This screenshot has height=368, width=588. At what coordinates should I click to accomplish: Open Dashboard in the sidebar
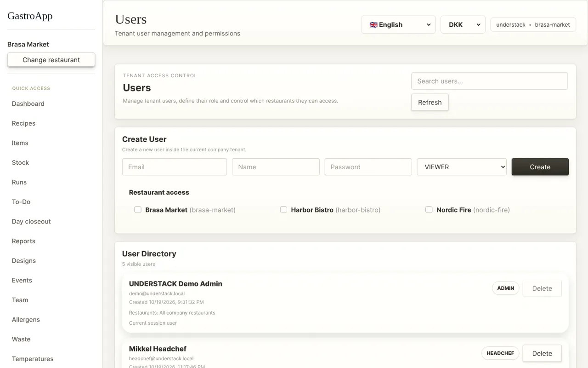(x=28, y=104)
